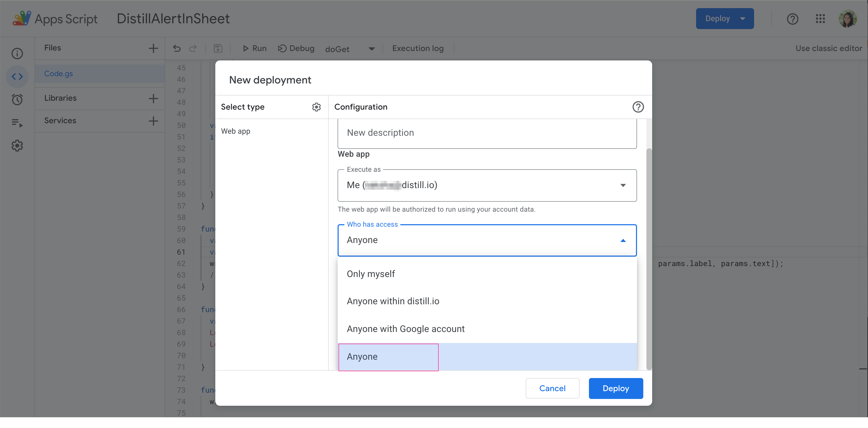This screenshot has height=428, width=868.
Task: Open the Triggers panel
Action: tap(17, 99)
